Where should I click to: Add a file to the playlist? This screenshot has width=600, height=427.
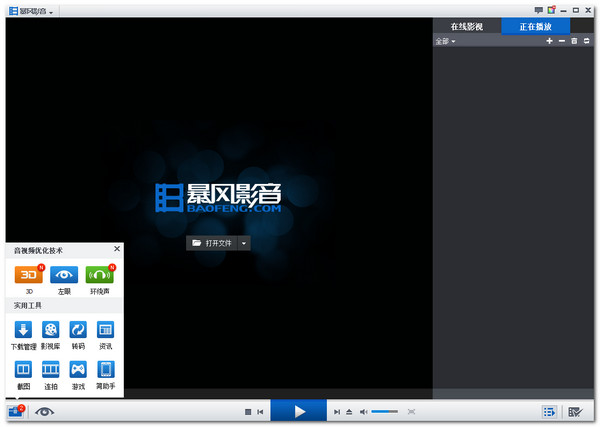tap(549, 41)
